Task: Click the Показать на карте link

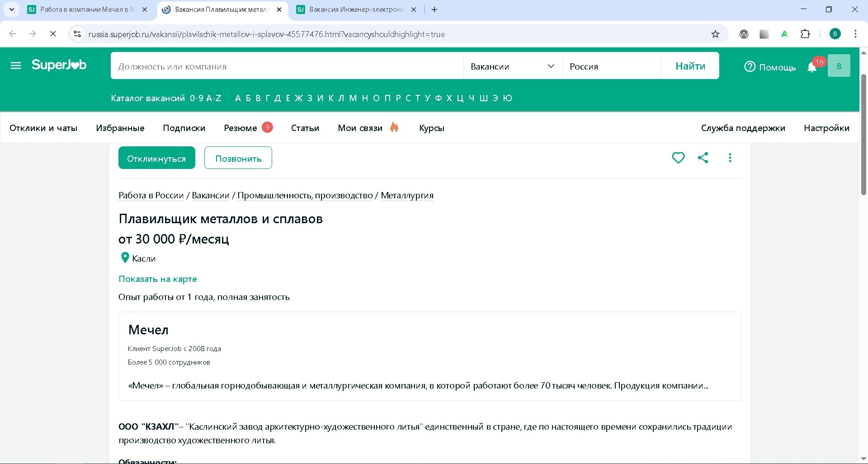Action: 157,279
